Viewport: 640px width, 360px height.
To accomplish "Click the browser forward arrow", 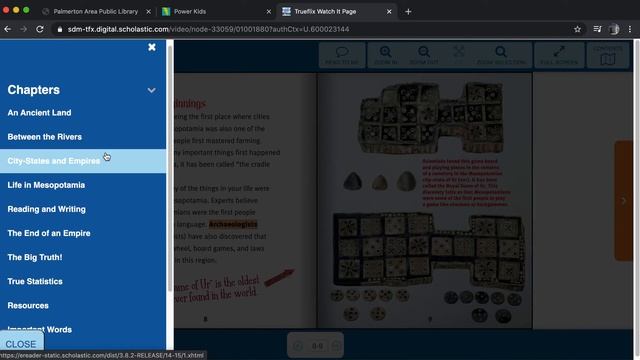I will tap(24, 29).
